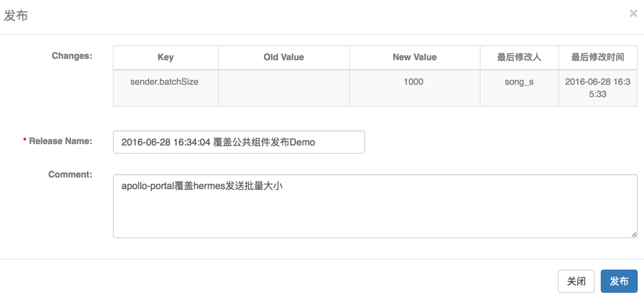Click the New Value cell showing 1000
Screen dimensions: 644x295
pyautogui.click(x=414, y=82)
